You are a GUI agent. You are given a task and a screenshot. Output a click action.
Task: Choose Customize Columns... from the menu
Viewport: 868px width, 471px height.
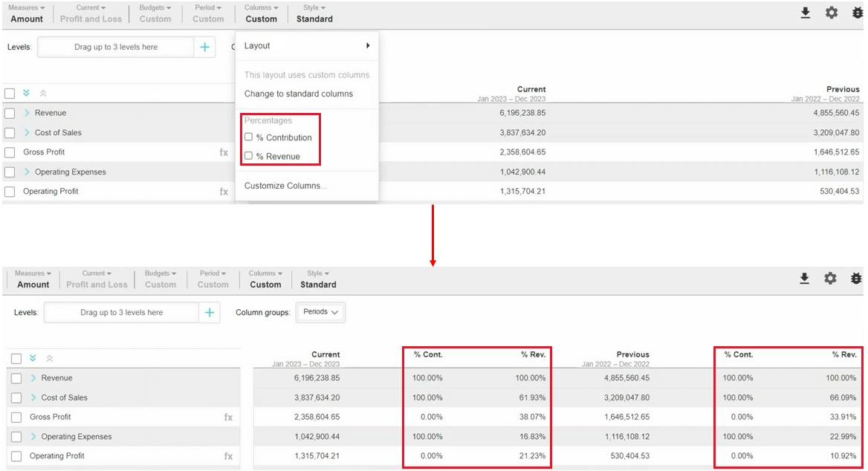click(285, 186)
